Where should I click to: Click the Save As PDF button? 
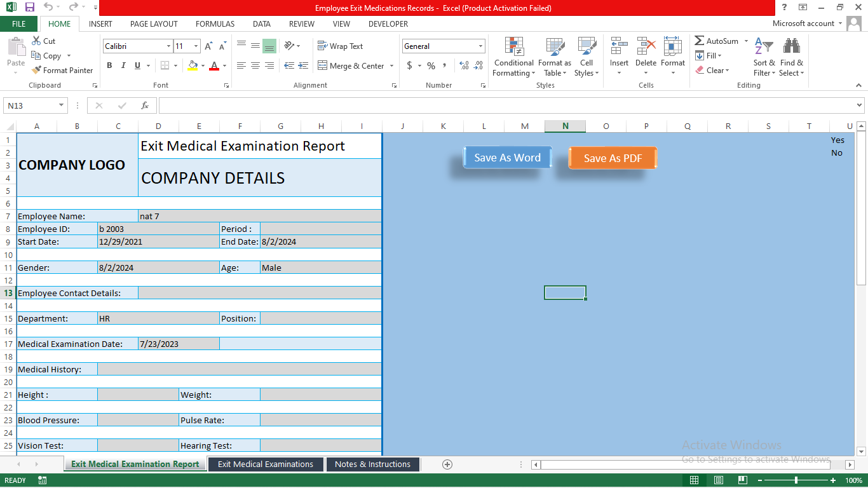click(x=612, y=158)
